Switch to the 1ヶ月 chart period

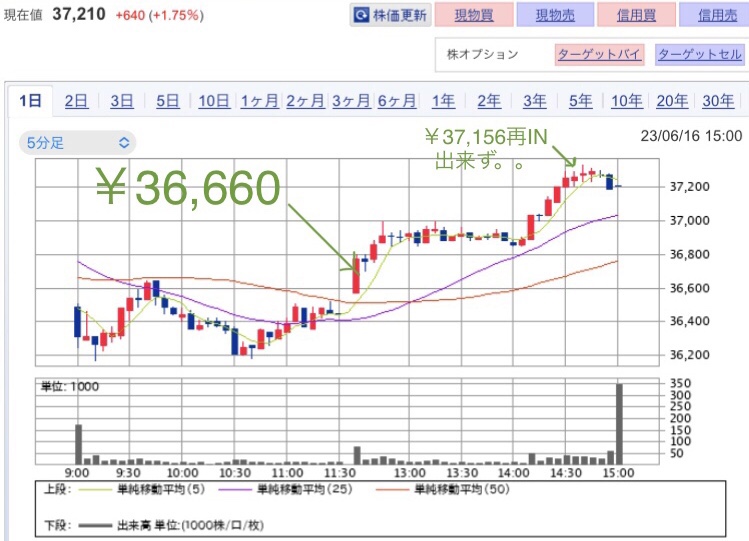click(259, 101)
